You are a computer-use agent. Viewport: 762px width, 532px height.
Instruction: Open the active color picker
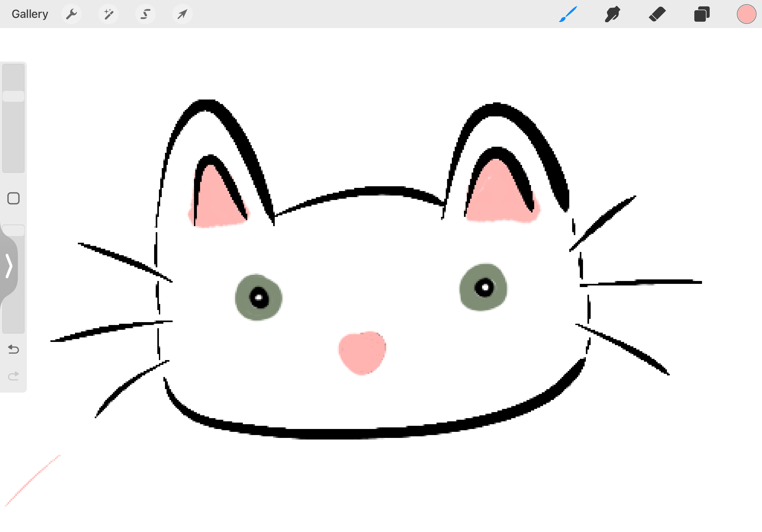tap(747, 14)
